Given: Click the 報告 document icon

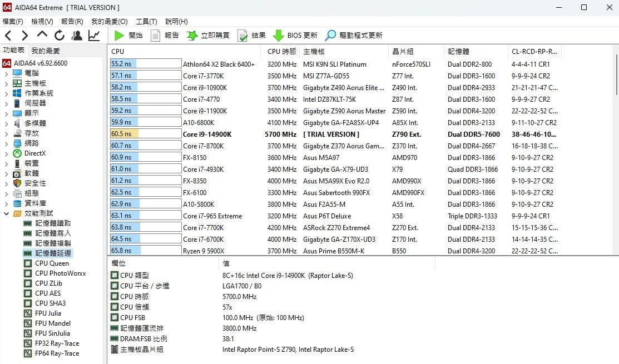Looking at the screenshot, I should point(155,36).
